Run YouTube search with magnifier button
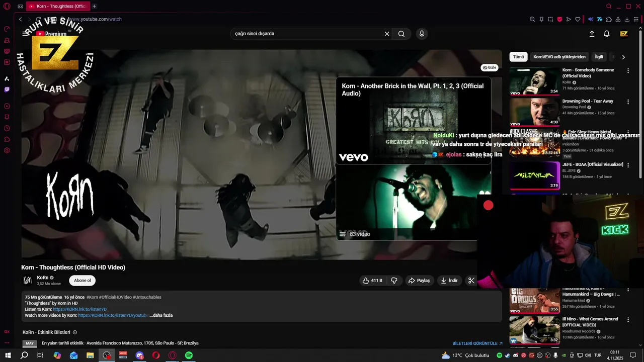The image size is (644, 362). coord(401,34)
